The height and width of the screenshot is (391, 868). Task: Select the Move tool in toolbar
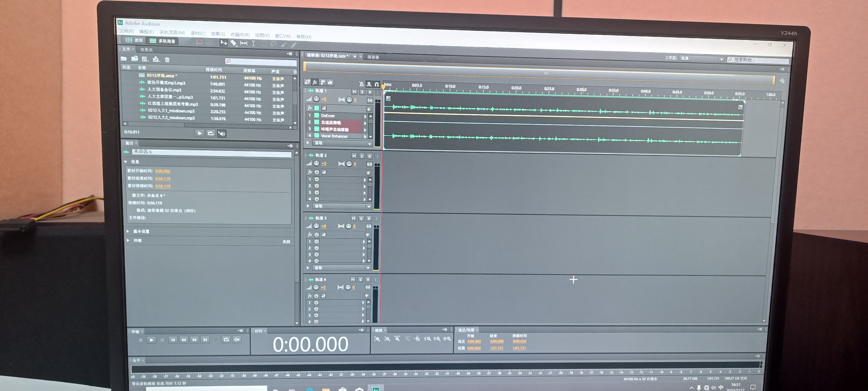pos(224,43)
